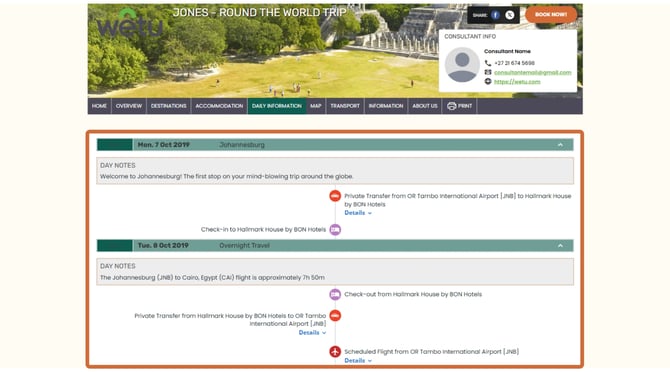Click the Scheduled Flight from OR Tambo text
This screenshot has height=372, width=670.
[x=432, y=351]
